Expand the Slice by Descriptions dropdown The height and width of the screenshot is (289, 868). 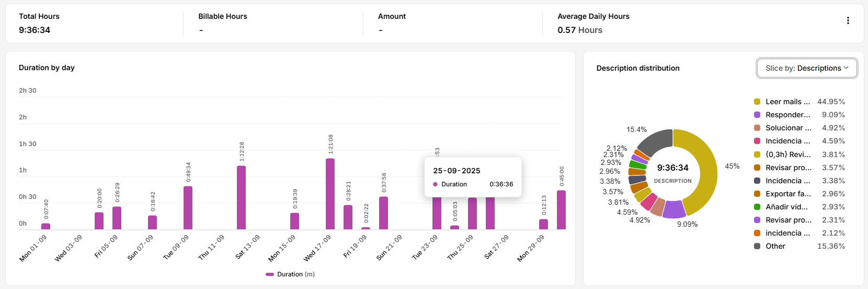click(806, 68)
